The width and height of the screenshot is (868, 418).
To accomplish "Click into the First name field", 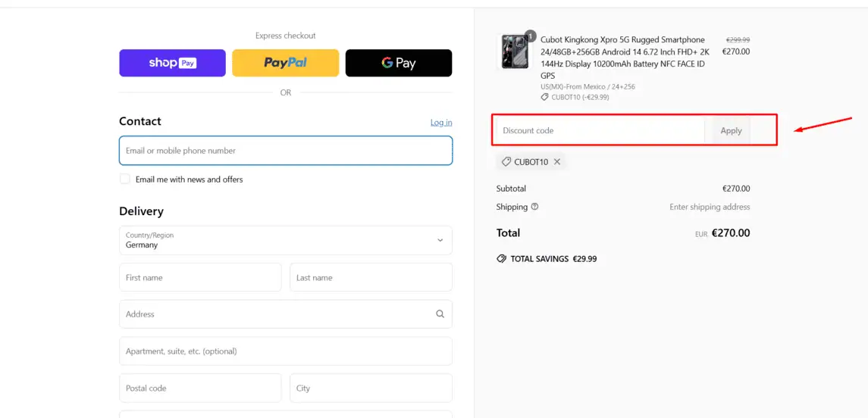I will (x=200, y=278).
